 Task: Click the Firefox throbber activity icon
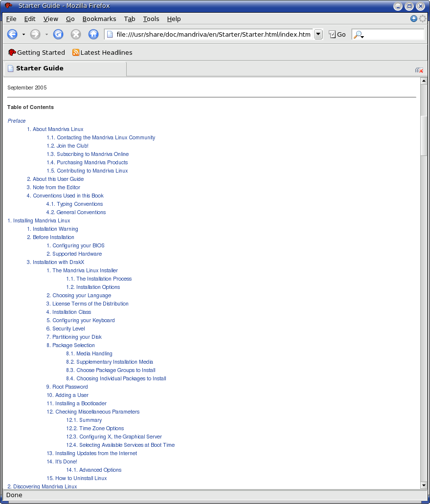423,19
